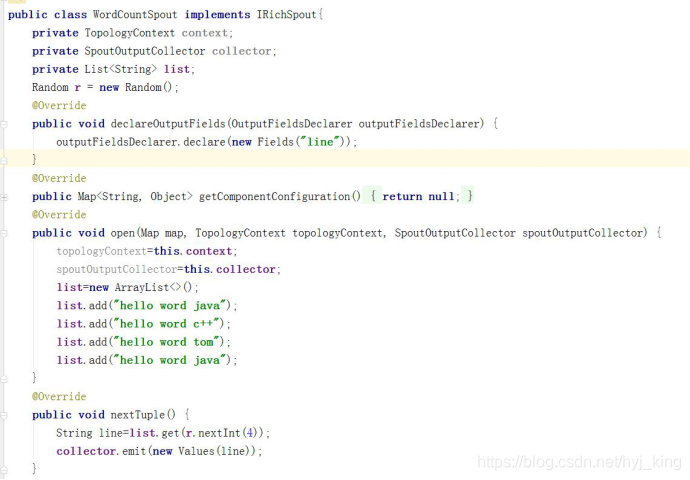Image resolution: width=690 pixels, height=480 pixels.
Task: Click the 'open' method name
Action: (123, 233)
